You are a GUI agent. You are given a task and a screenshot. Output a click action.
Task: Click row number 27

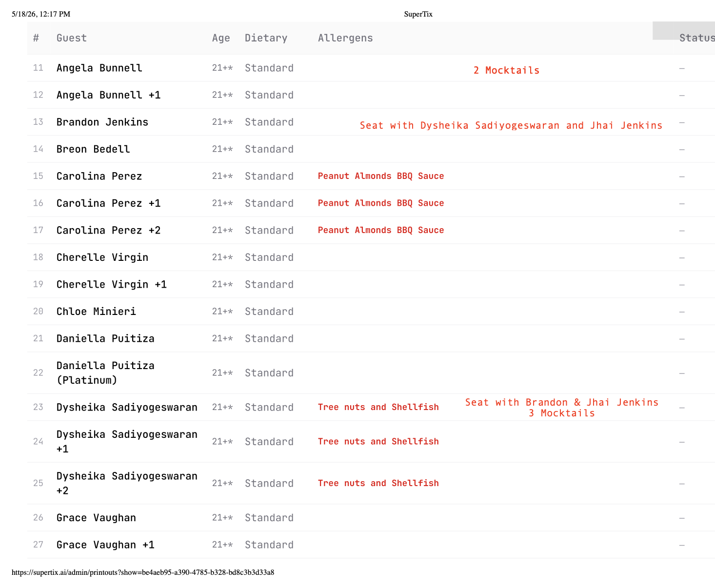tap(38, 545)
